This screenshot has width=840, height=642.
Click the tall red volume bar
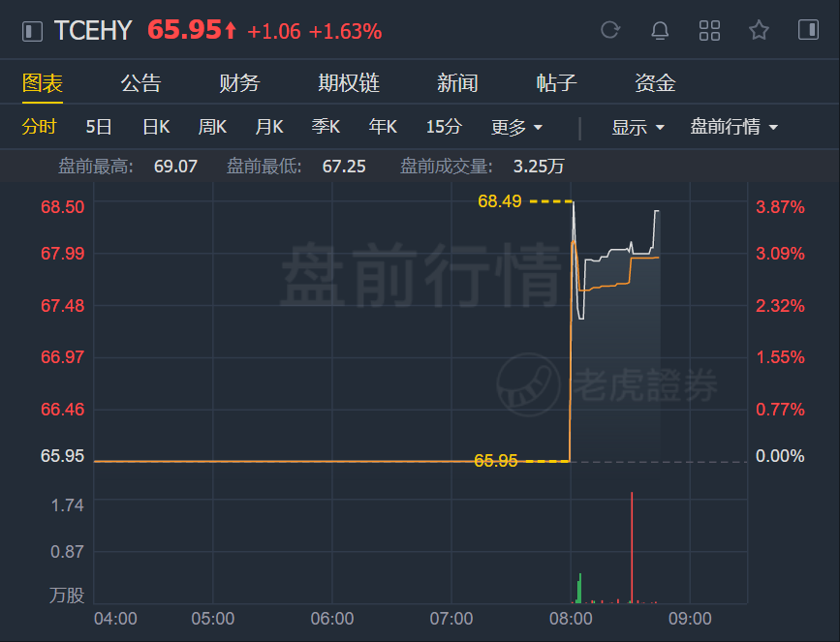pos(632,547)
